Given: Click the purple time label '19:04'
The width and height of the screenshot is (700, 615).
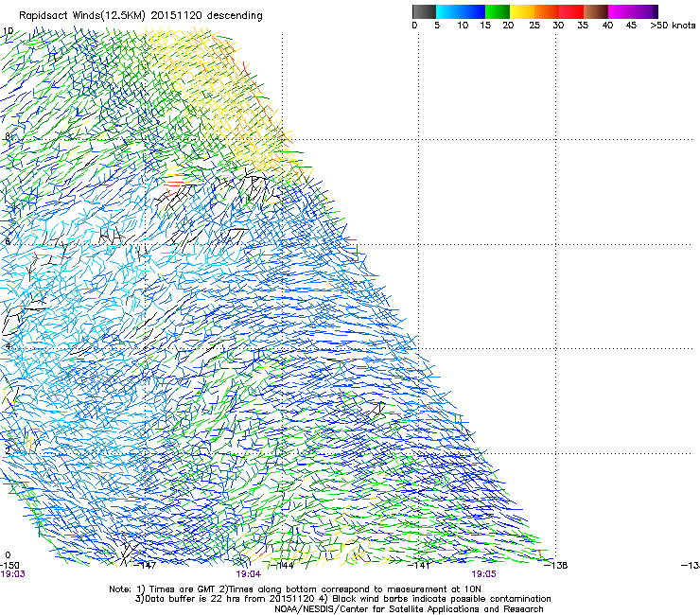Looking at the screenshot, I should click(249, 574).
